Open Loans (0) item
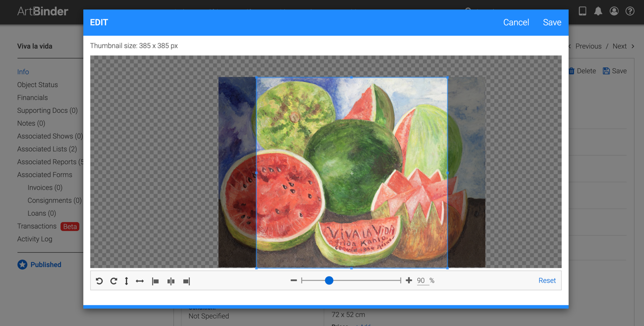This screenshot has height=326, width=644. [42, 213]
